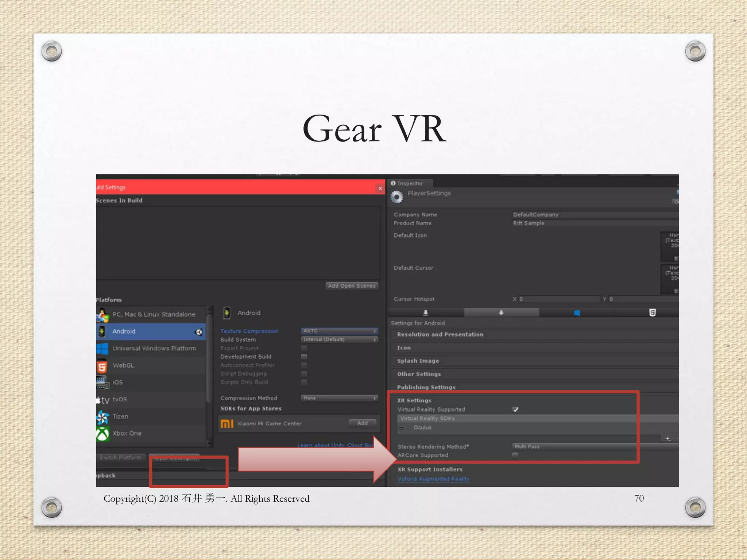Viewport: 747px width, 560px height.
Task: Select PC, Mac & Linux Standalone platform icon
Action: 102,315
